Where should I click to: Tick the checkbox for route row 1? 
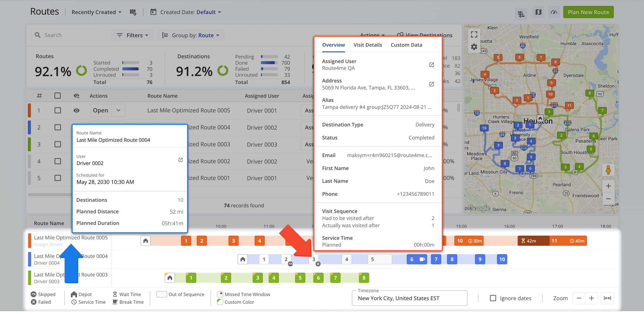(x=58, y=110)
